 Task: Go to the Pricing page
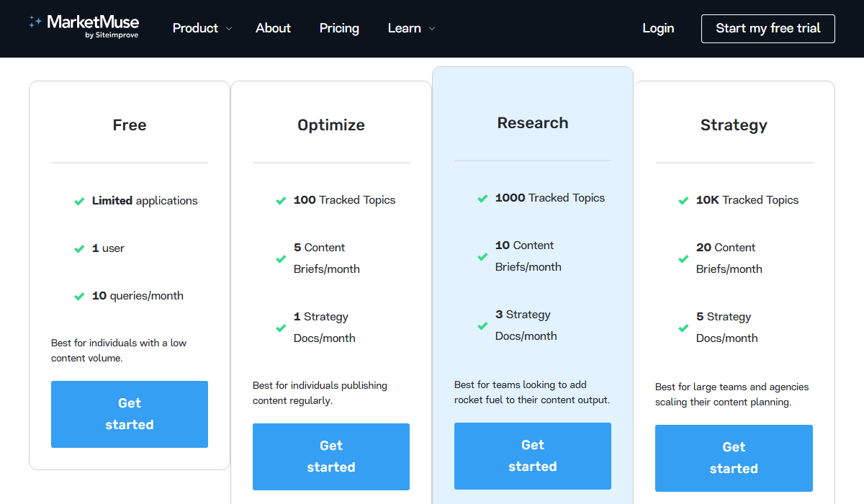click(x=339, y=28)
